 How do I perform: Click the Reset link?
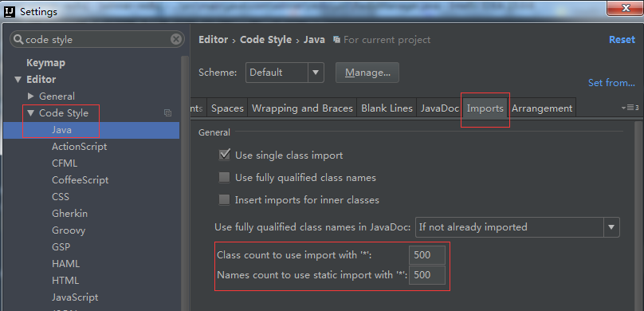622,40
